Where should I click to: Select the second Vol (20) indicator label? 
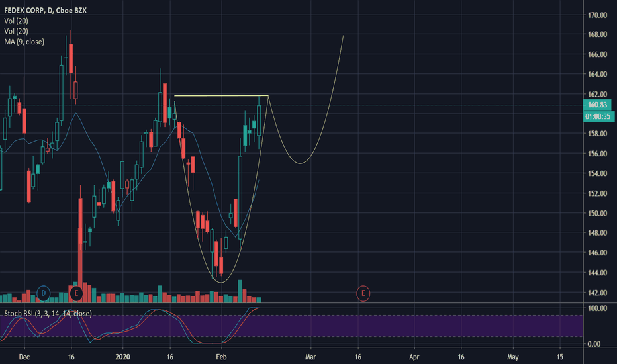pos(16,31)
